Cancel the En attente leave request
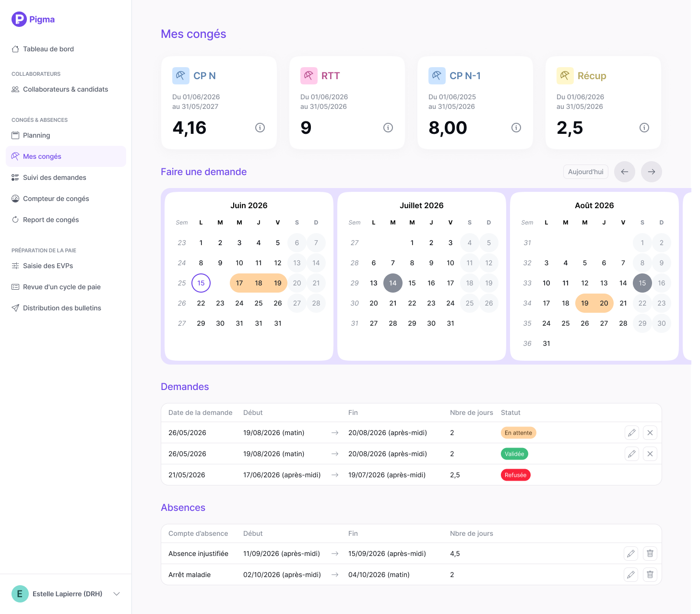 click(650, 433)
